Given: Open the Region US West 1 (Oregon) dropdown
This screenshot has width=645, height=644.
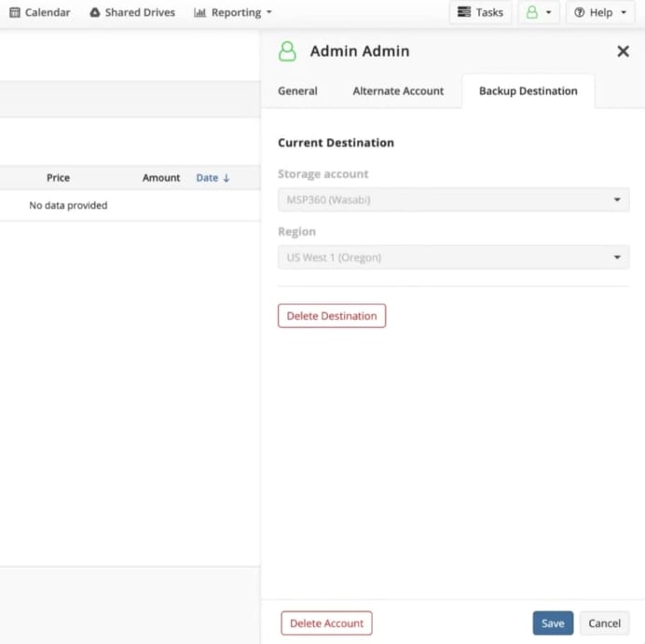Looking at the screenshot, I should coord(453,257).
